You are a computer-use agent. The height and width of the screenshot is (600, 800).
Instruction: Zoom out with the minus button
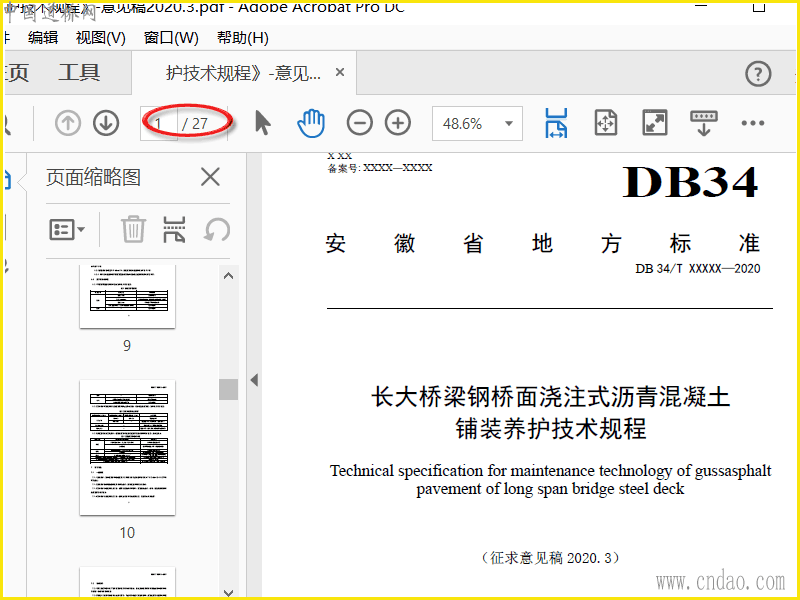click(359, 123)
